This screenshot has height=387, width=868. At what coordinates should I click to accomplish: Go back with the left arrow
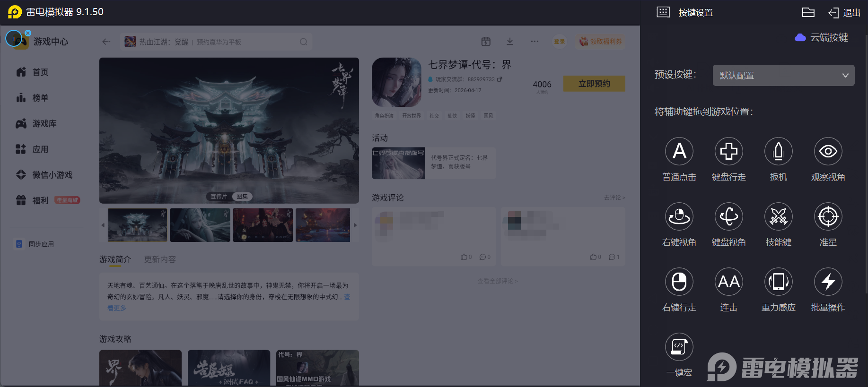click(x=106, y=42)
